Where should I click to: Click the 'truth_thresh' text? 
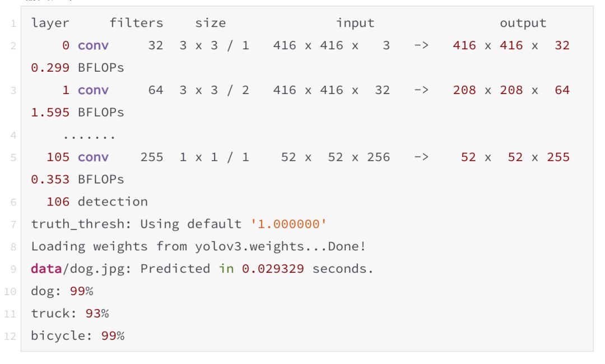tap(77, 225)
